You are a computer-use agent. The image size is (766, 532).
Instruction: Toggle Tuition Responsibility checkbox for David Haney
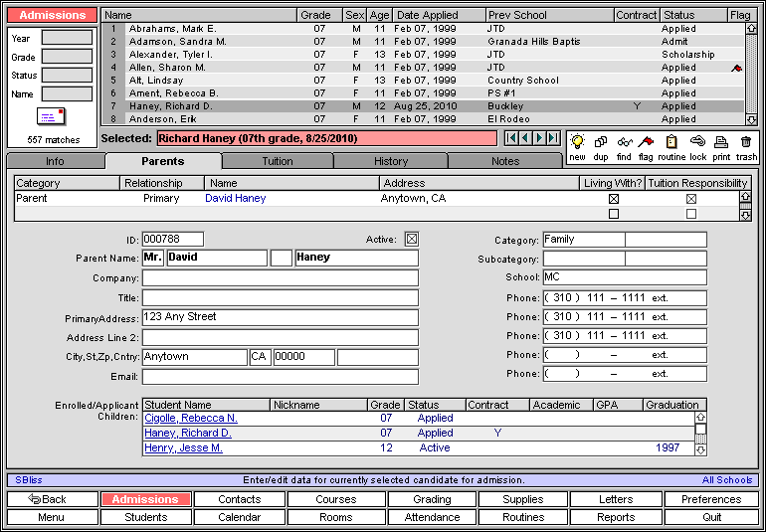point(690,199)
